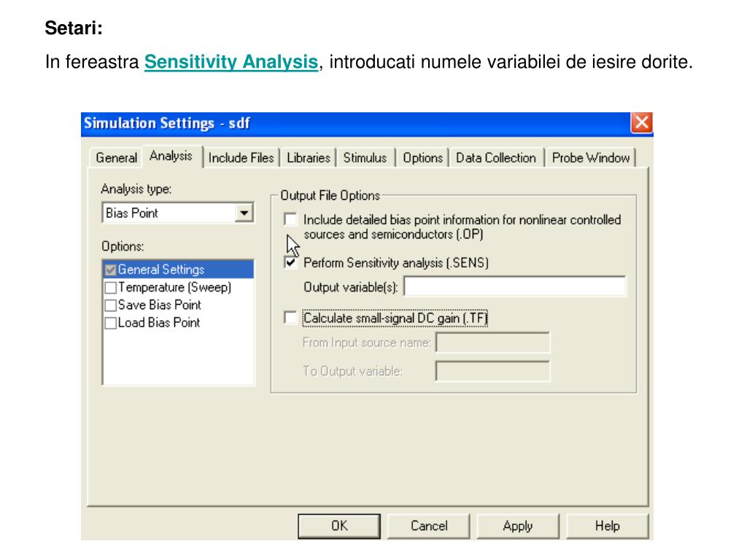Click the Apply button

pos(518,526)
